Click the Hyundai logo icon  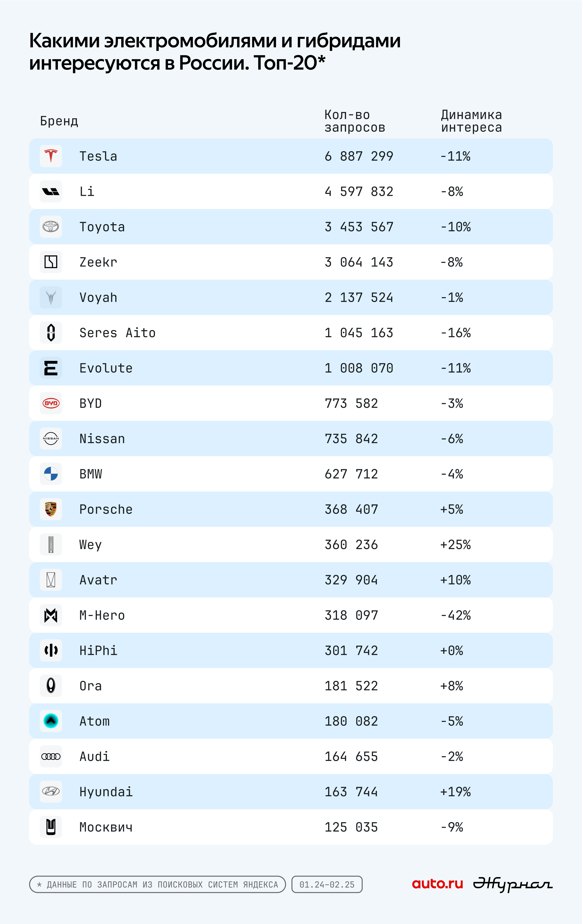(51, 792)
